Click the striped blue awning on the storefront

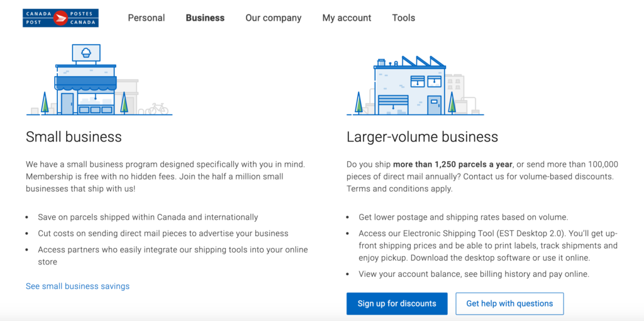(86, 83)
